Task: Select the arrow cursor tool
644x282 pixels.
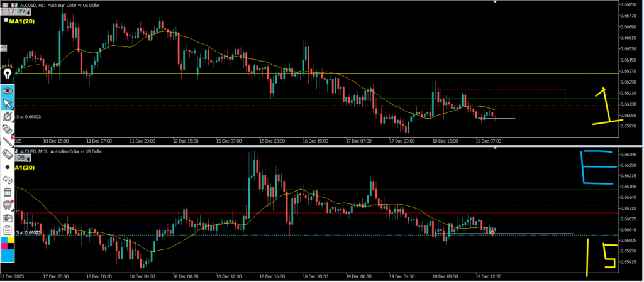Action: coord(8,104)
